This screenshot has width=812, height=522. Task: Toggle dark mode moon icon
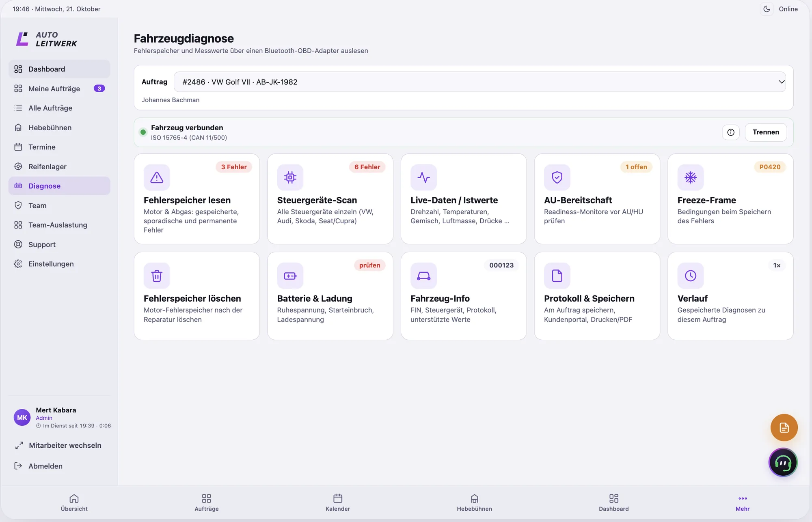(767, 9)
